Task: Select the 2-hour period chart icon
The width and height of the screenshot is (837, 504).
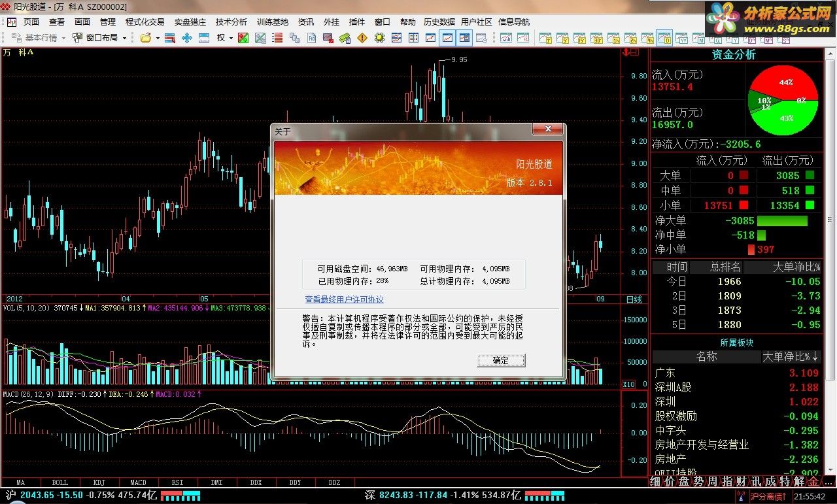Action: [630, 38]
